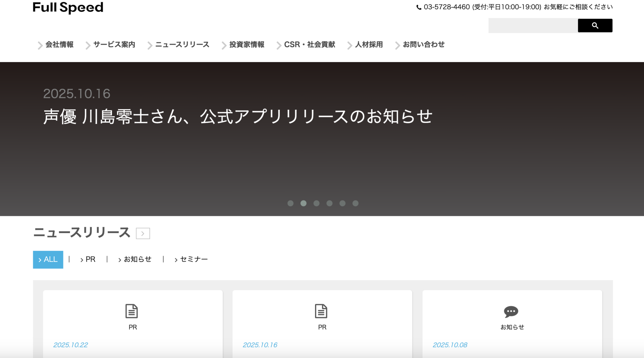644x358 pixels.
Task: Expand the 会社情報 navigation menu
Action: 59,45
